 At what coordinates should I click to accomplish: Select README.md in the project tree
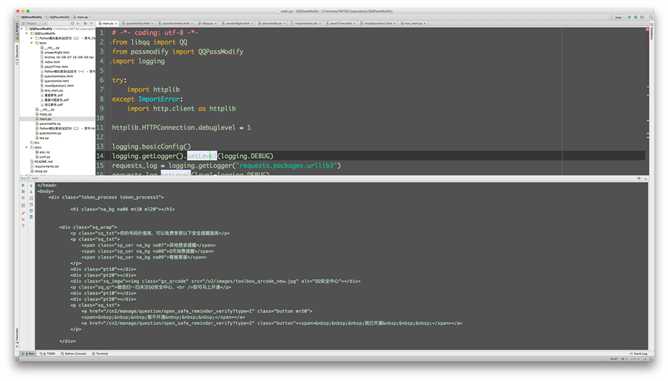click(x=43, y=162)
